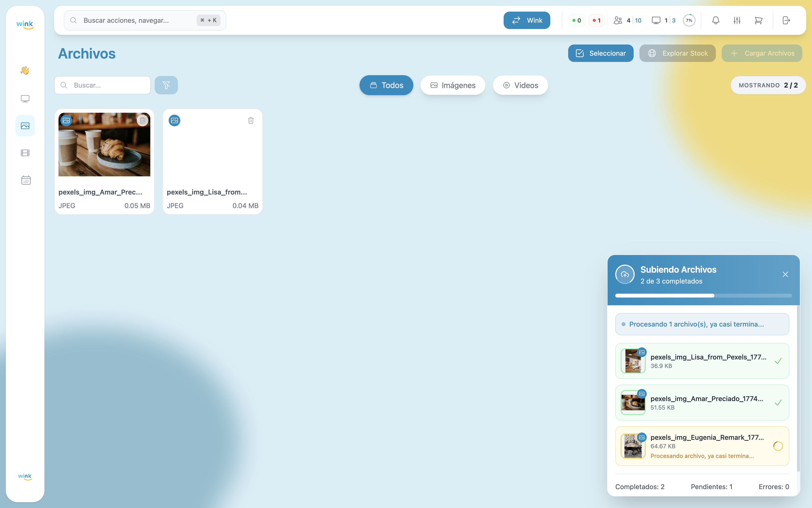Image resolution: width=812 pixels, height=508 pixels.
Task: Click the 'Subiendo Archivos' panel title
Action: (x=678, y=270)
